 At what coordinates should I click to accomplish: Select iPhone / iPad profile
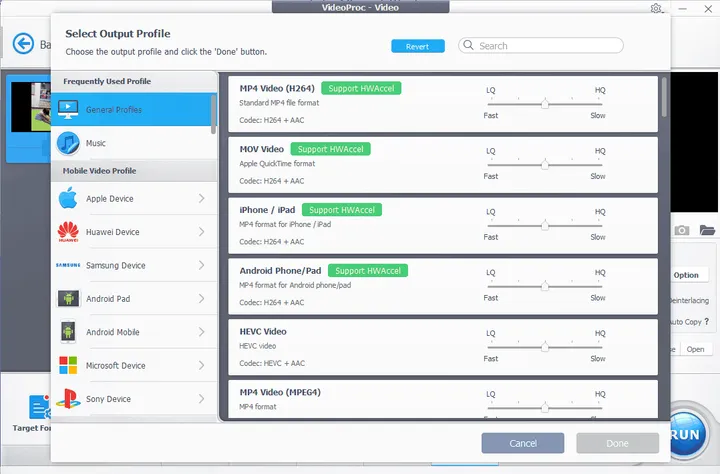tap(443, 226)
